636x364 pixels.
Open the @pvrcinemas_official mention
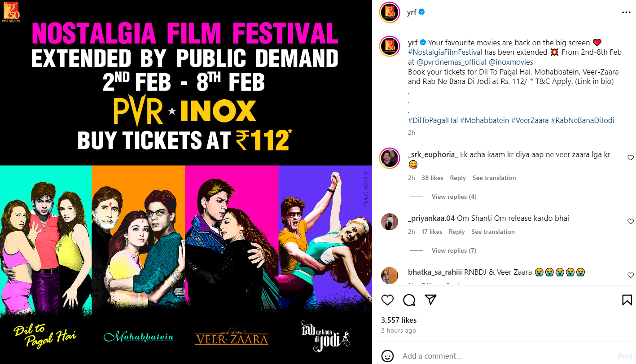tap(452, 62)
